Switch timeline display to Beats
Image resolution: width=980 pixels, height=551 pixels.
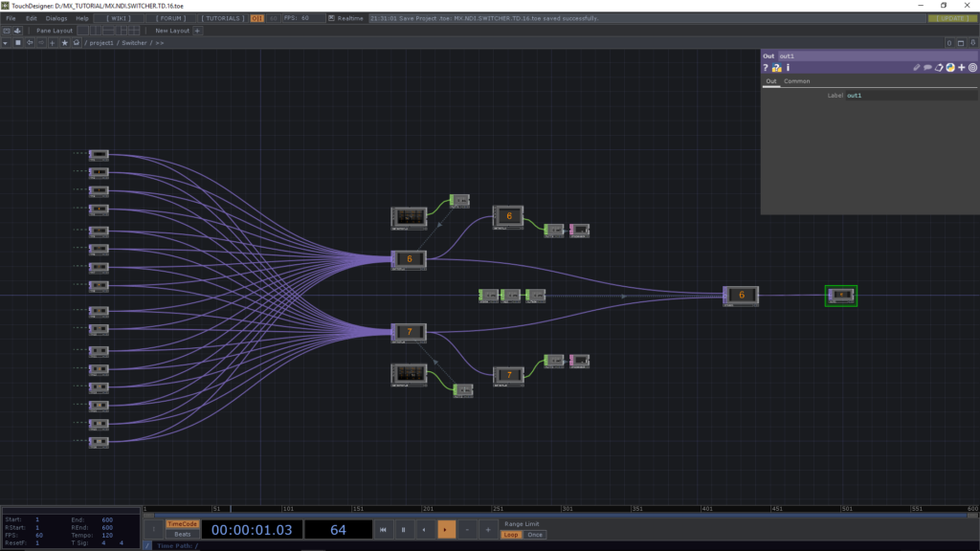[182, 535]
